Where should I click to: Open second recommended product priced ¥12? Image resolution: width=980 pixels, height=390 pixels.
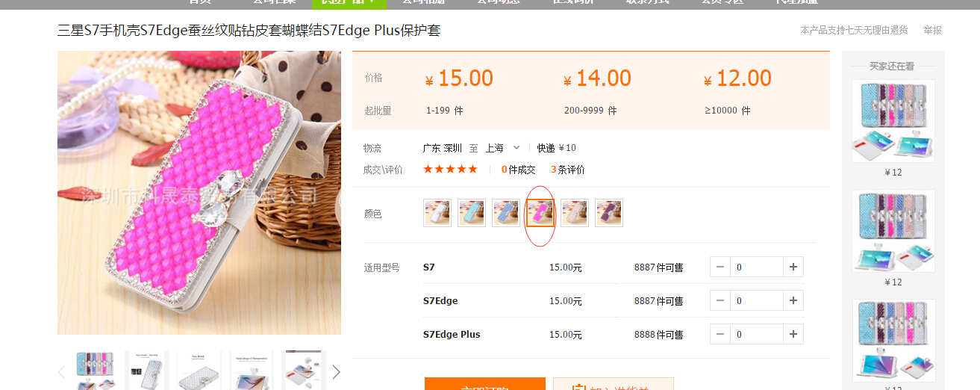pyautogui.click(x=893, y=231)
